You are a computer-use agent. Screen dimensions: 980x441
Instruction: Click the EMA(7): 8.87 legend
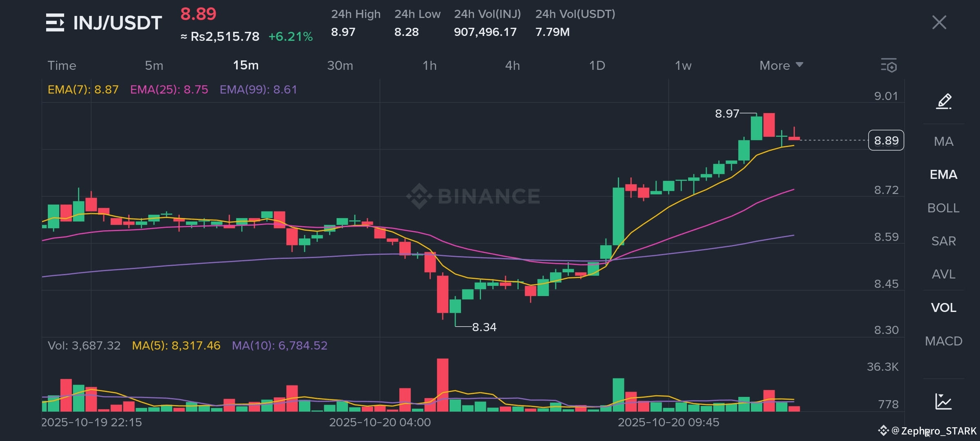83,89
